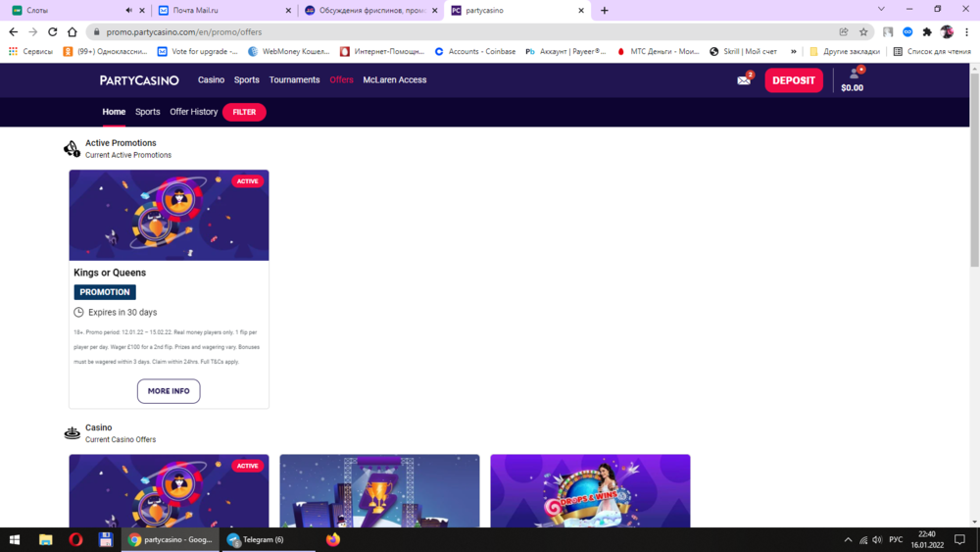The width and height of the screenshot is (980, 552).
Task: Bookmark this page with star icon
Action: [863, 32]
